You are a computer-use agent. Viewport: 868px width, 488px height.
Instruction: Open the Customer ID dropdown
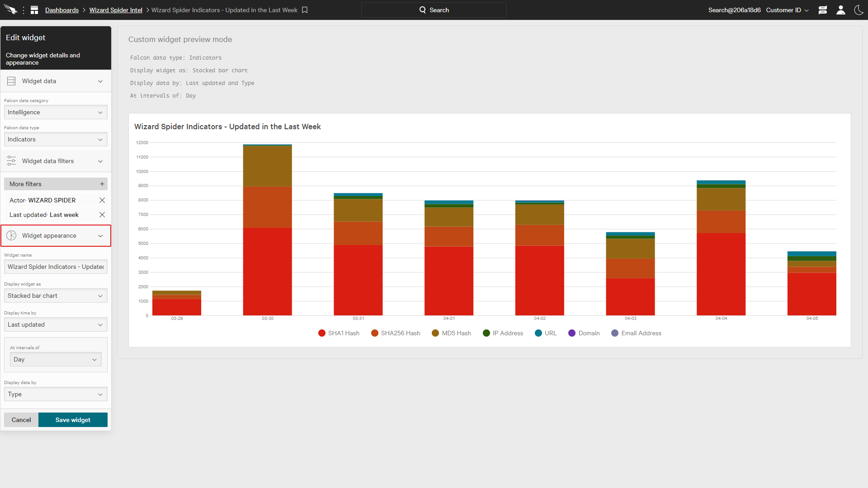point(787,10)
